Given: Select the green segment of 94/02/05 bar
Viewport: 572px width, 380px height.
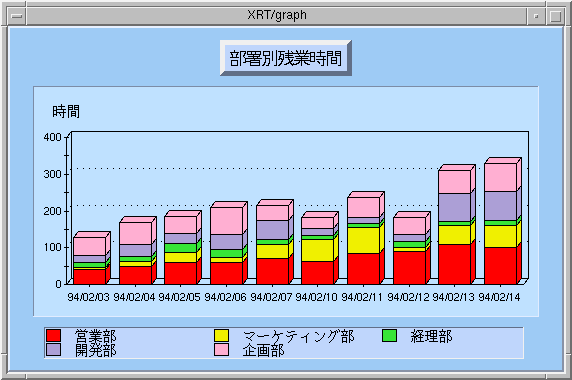Looking at the screenshot, I should click(x=181, y=248).
